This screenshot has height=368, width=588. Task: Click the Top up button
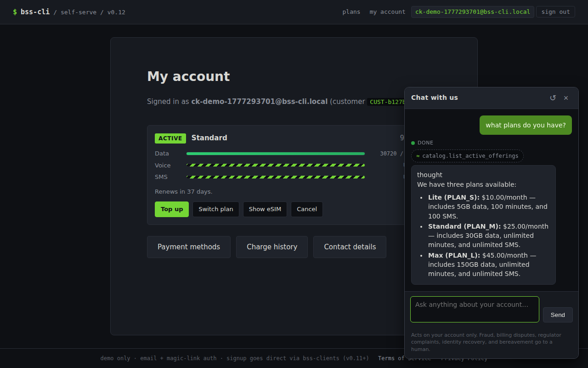click(171, 209)
